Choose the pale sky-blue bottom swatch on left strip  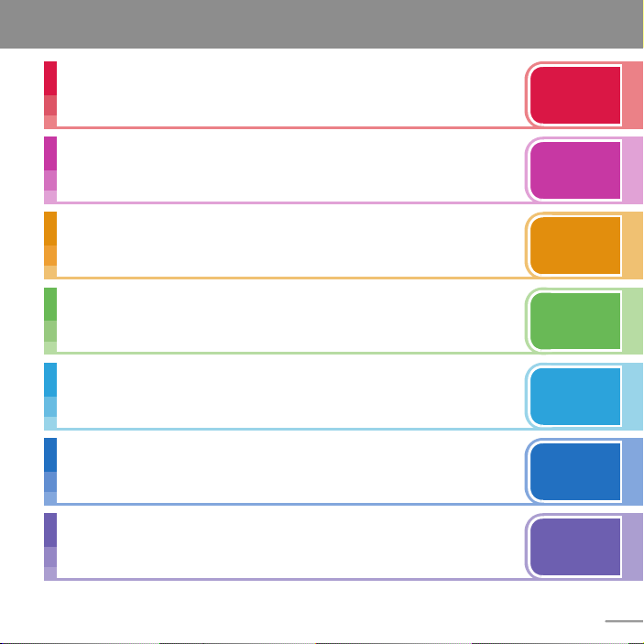tap(50, 423)
